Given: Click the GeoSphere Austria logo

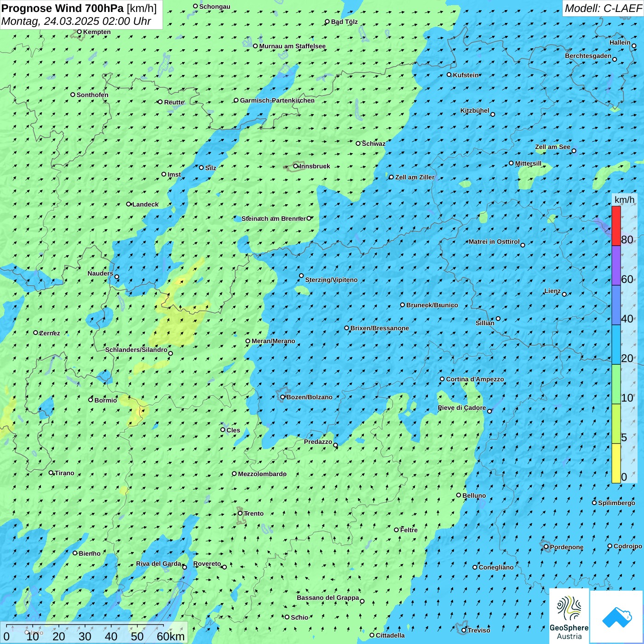Looking at the screenshot, I should [x=569, y=616].
